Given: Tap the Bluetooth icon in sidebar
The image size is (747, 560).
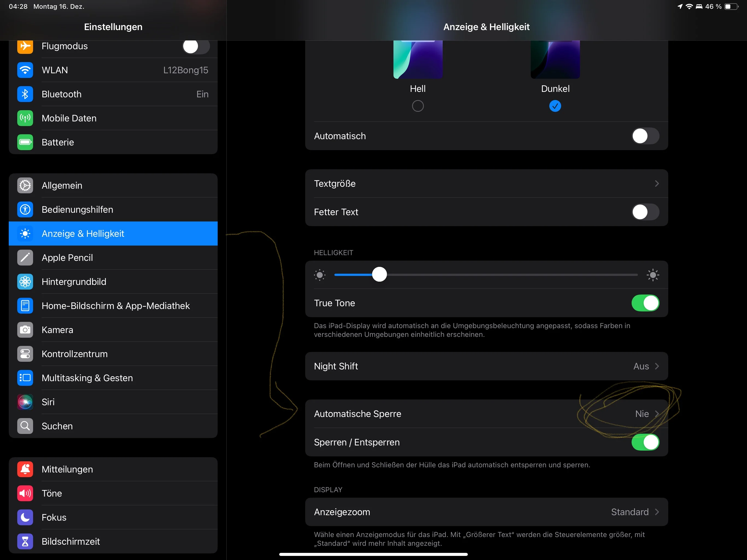Looking at the screenshot, I should coord(25,94).
